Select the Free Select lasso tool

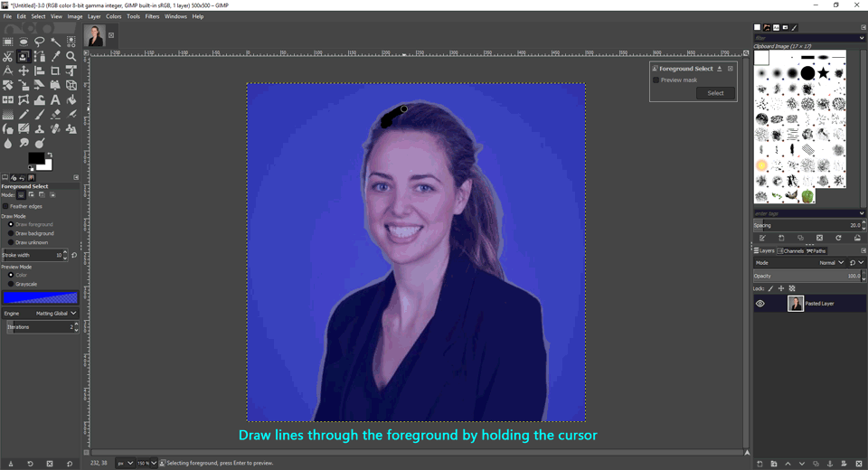tap(39, 42)
